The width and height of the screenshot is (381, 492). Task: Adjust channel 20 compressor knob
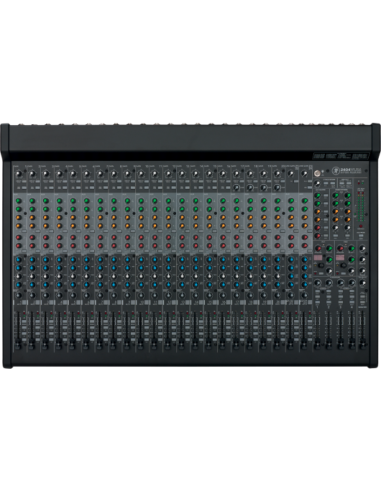click(x=277, y=188)
